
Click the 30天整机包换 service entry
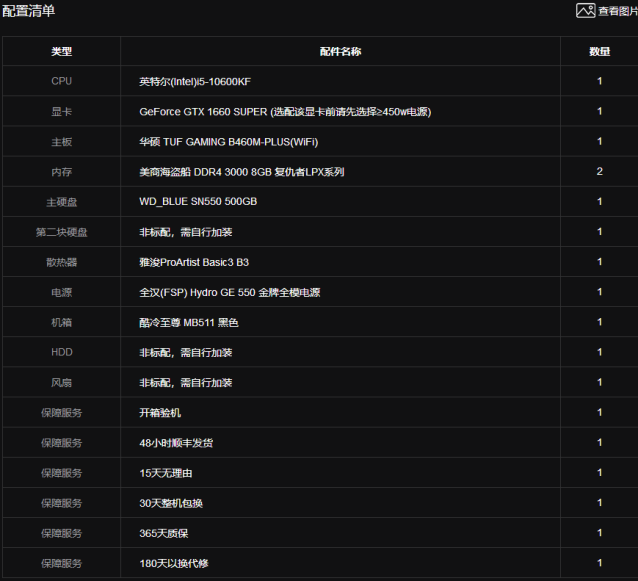pyautogui.click(x=171, y=503)
